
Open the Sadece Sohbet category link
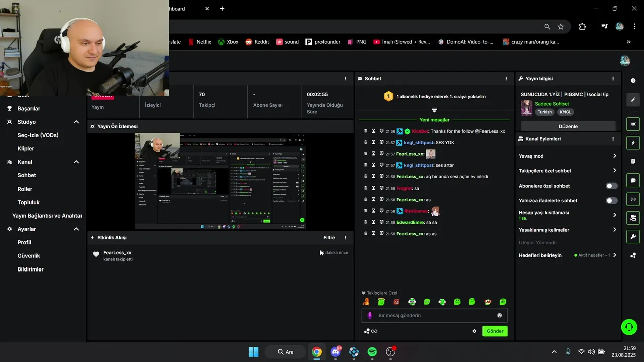[552, 104]
